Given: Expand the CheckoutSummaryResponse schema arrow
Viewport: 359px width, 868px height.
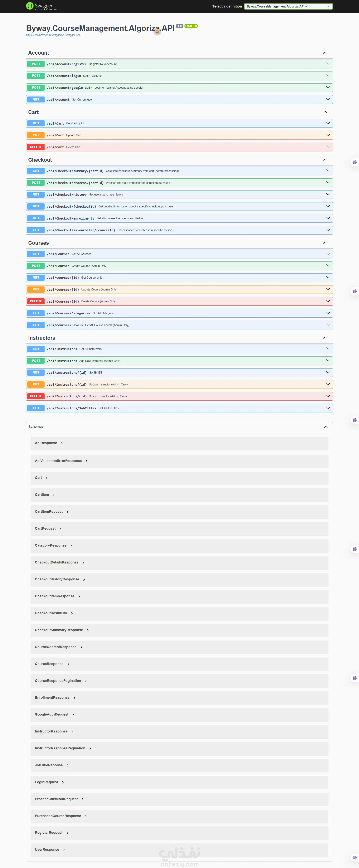Looking at the screenshot, I should coord(88,630).
